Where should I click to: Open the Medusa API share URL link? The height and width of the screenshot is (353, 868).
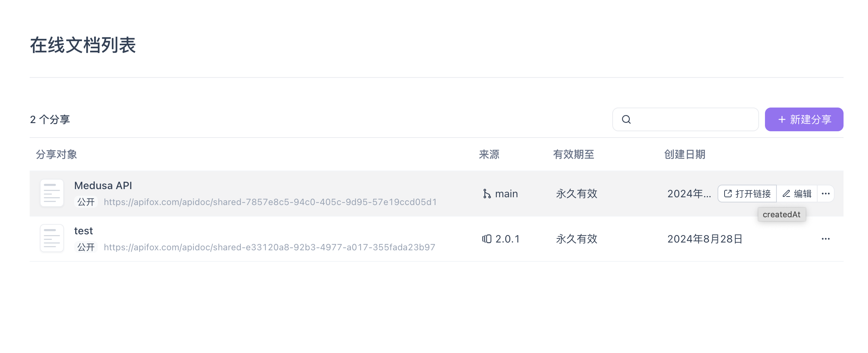tap(271, 202)
